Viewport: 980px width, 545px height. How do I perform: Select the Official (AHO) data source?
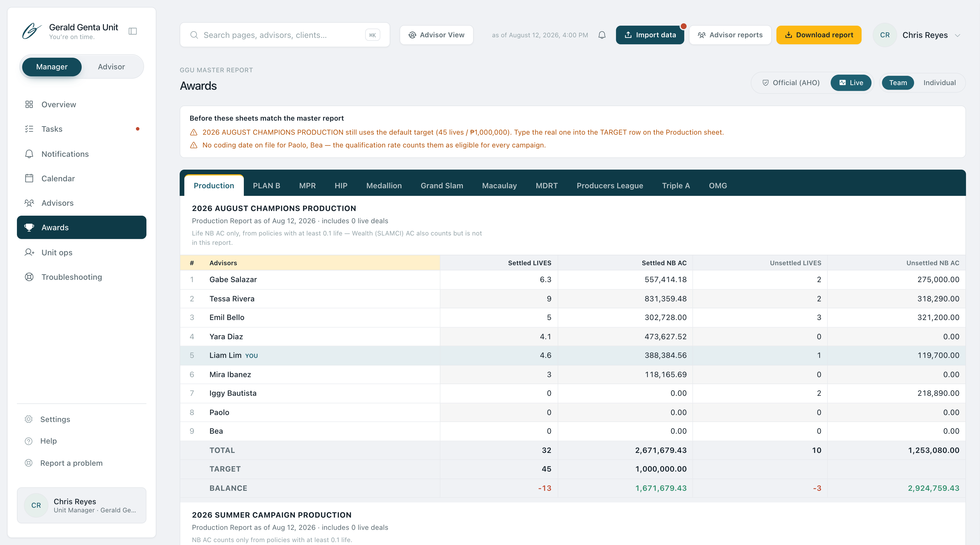pos(791,83)
